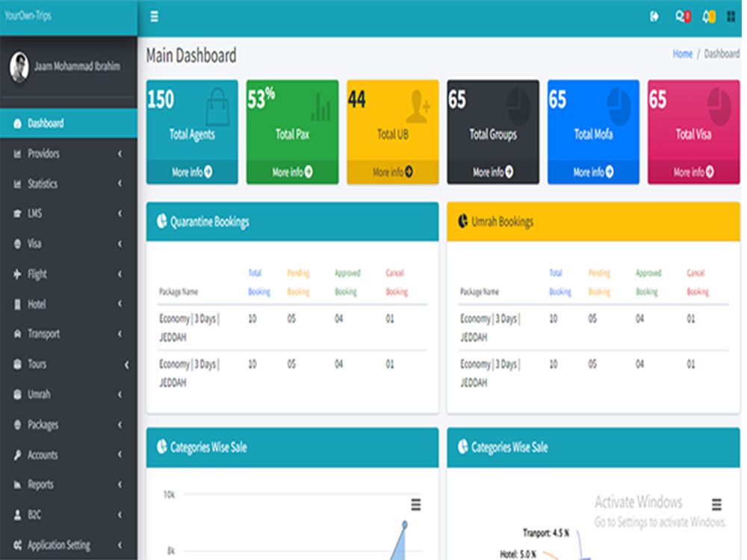747x560 pixels.
Task: Expand the Umrah menu chevron
Action: click(120, 394)
